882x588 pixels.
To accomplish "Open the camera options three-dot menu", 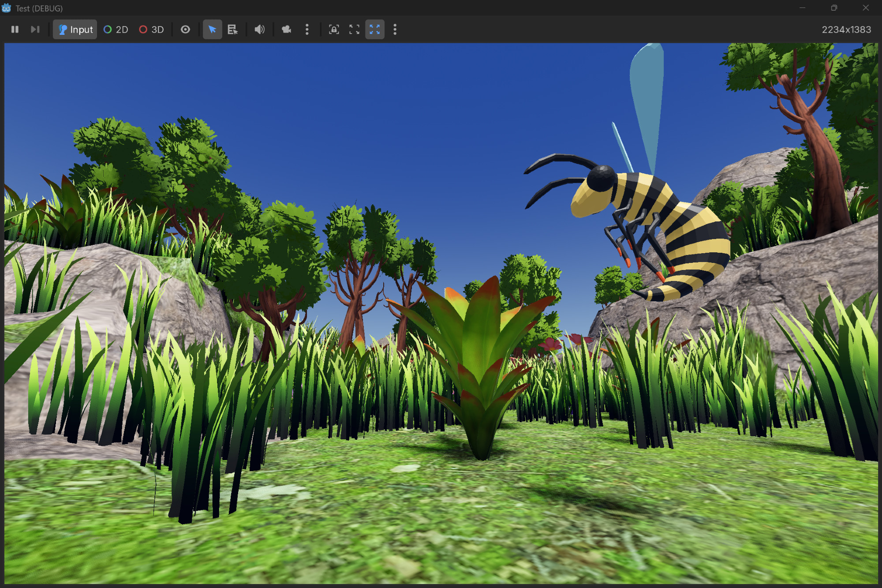I will point(307,30).
